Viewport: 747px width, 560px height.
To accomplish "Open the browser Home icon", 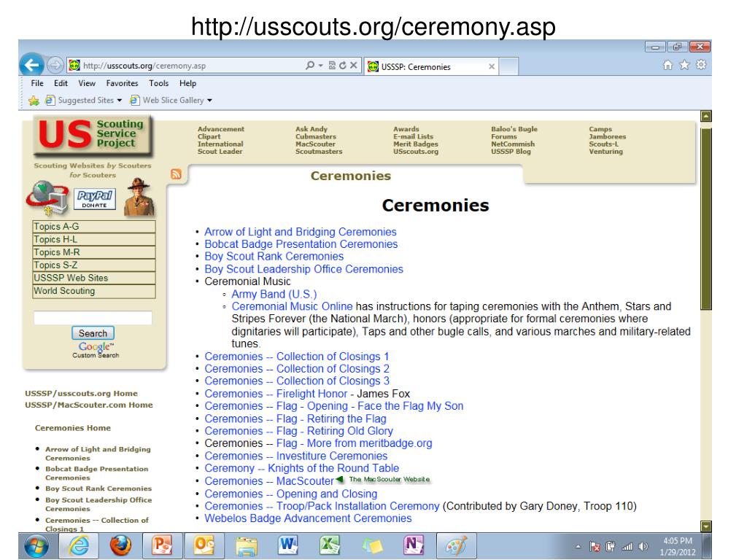I will [668, 65].
